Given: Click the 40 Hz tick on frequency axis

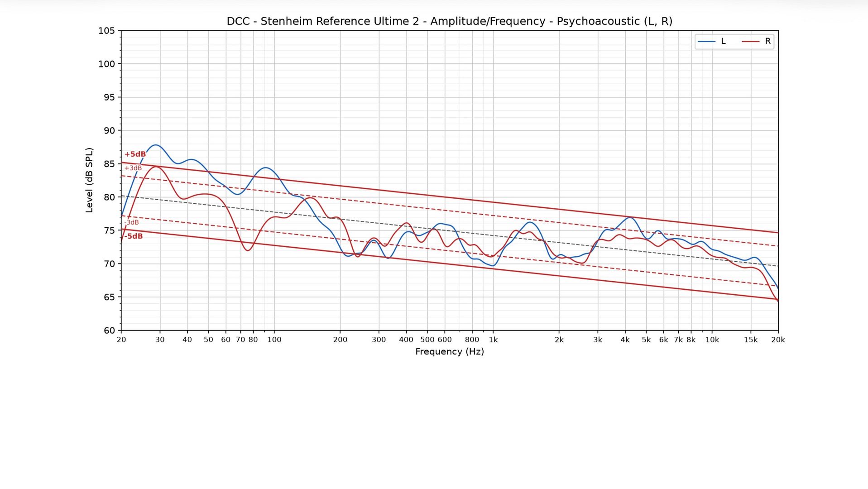Looking at the screenshot, I should [187, 340].
